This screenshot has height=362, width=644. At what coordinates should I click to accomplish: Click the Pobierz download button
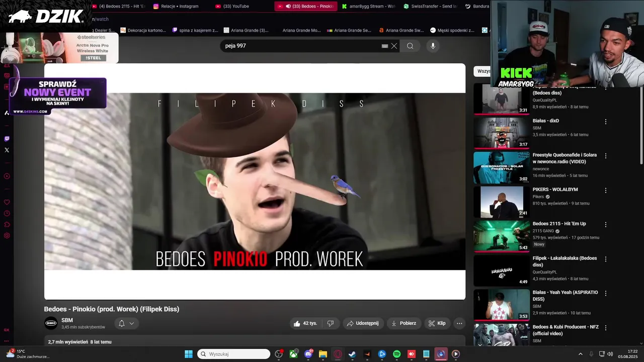click(x=405, y=323)
